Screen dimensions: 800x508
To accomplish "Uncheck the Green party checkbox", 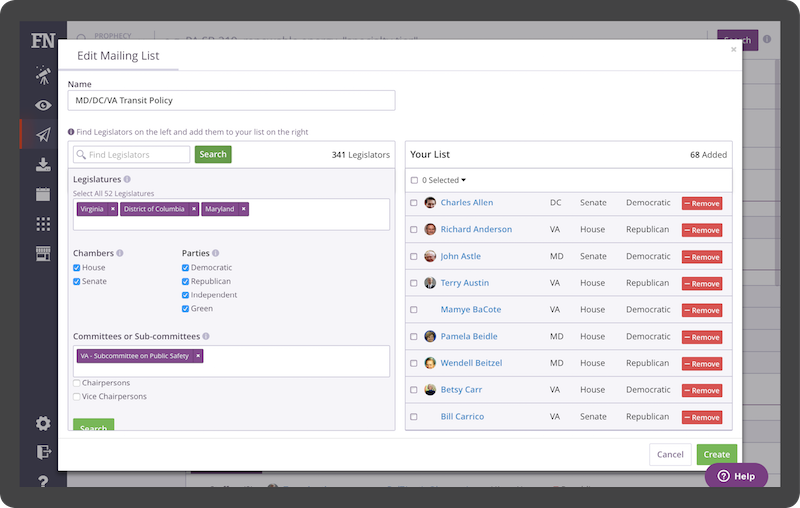I will pos(185,309).
